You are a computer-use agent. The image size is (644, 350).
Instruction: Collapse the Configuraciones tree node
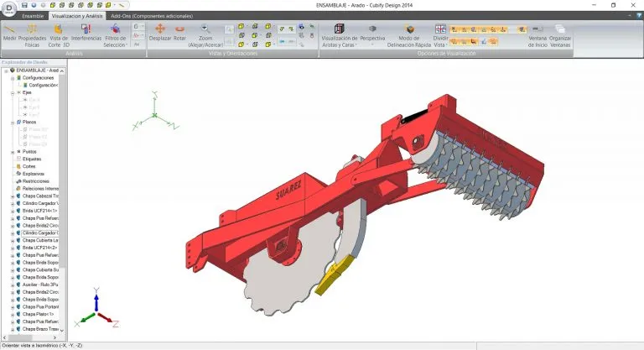[x=12, y=77]
